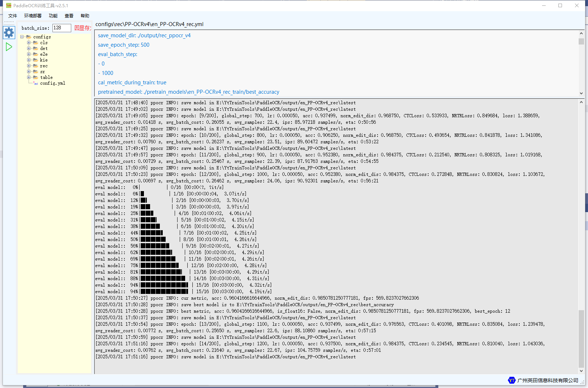Click the save_epoch_step: 500 line
Image resolution: width=588 pixels, height=388 pixels.
tap(124, 45)
